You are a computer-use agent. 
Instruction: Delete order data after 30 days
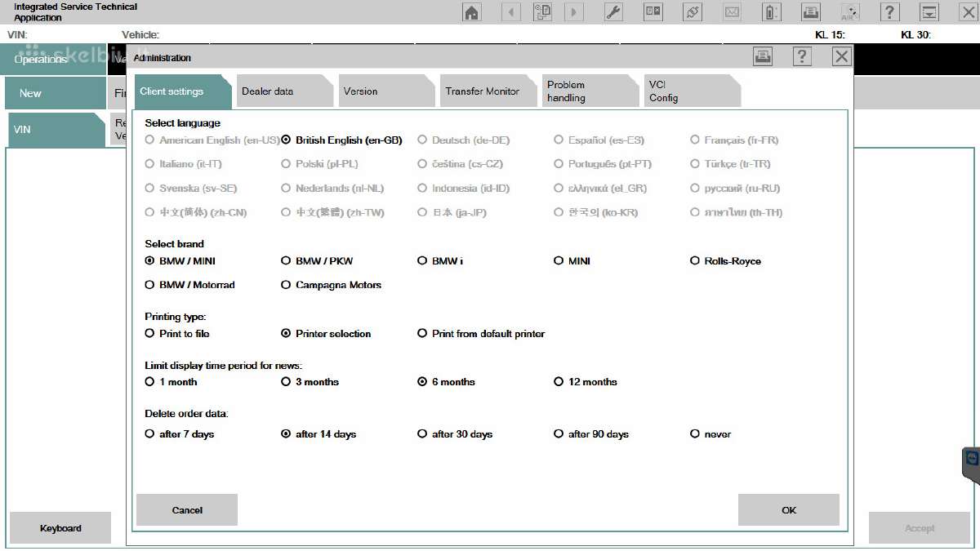coord(455,434)
